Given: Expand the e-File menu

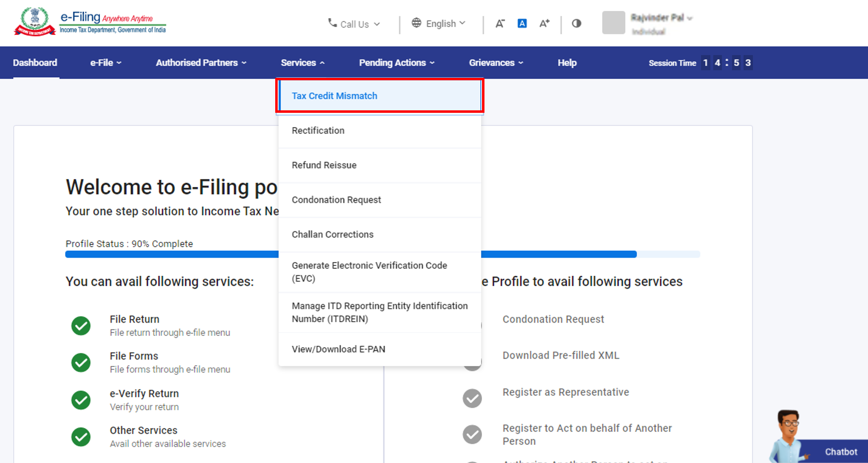Looking at the screenshot, I should click(105, 63).
